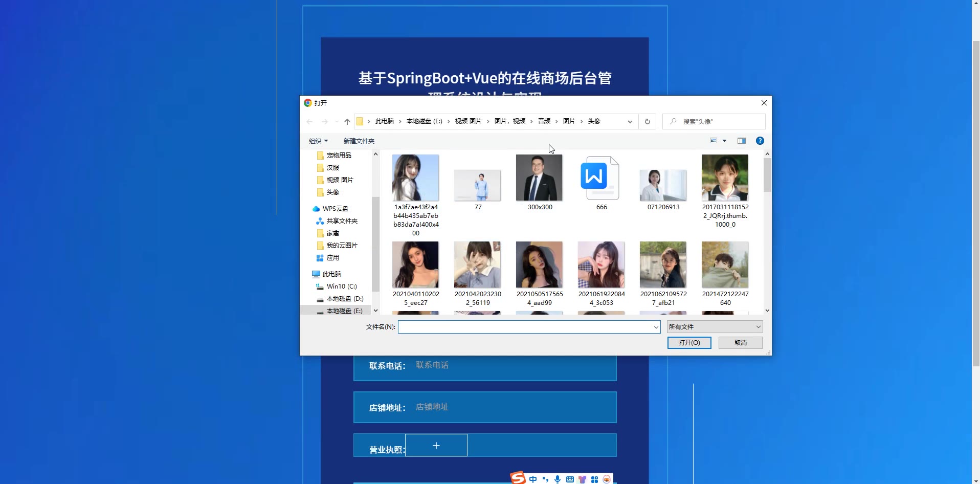Click 新建文件夹 in the toolbar
Image resolution: width=980 pixels, height=484 pixels.
coord(359,141)
